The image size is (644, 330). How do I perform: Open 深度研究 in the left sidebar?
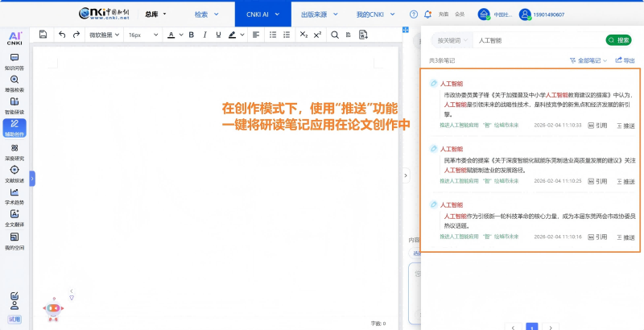[x=14, y=151]
